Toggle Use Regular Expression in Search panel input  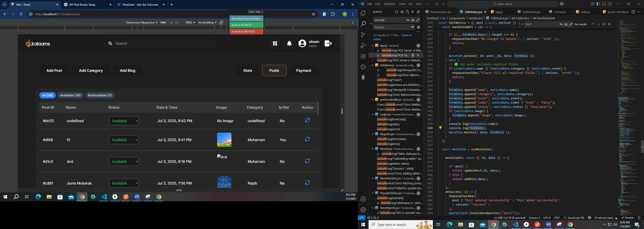[418, 20]
